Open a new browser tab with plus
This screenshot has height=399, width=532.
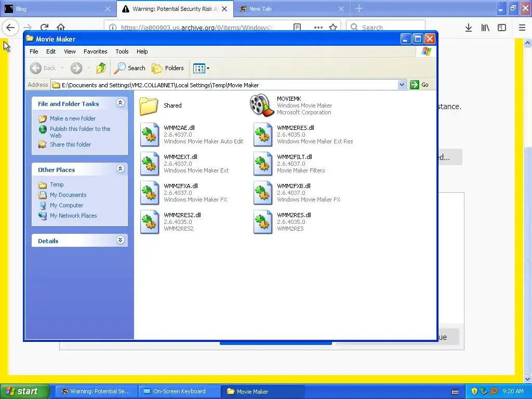(x=359, y=9)
